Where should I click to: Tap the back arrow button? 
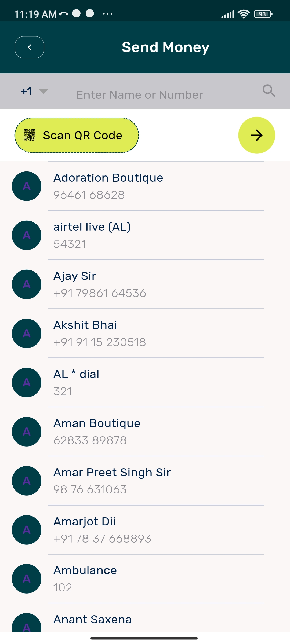(x=30, y=47)
